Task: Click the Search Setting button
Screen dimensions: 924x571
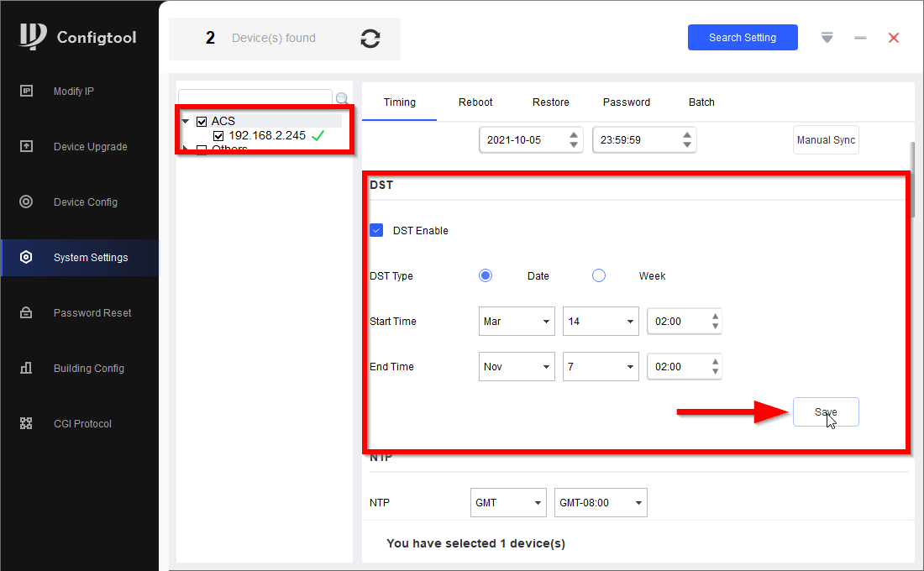Action: 743,38
